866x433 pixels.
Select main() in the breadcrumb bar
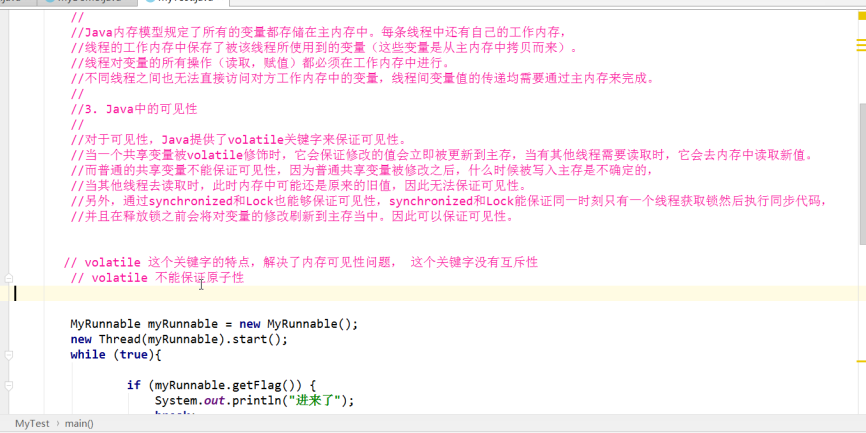click(80, 424)
